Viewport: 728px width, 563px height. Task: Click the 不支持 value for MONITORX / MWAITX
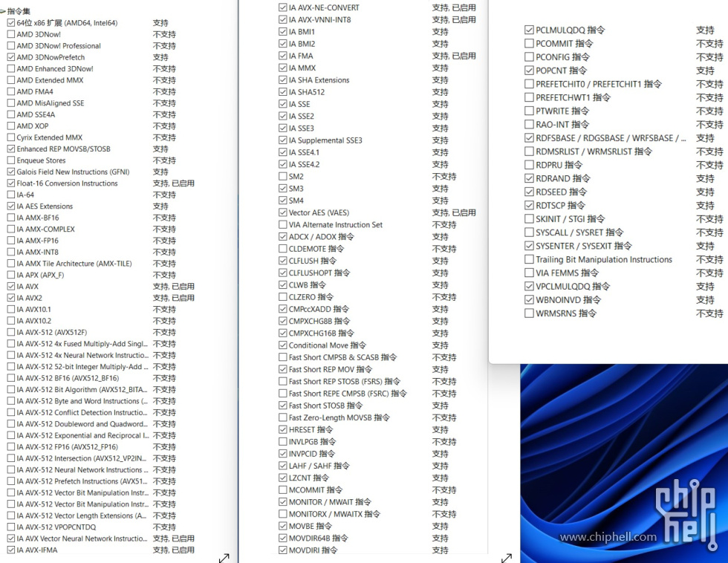(444, 514)
